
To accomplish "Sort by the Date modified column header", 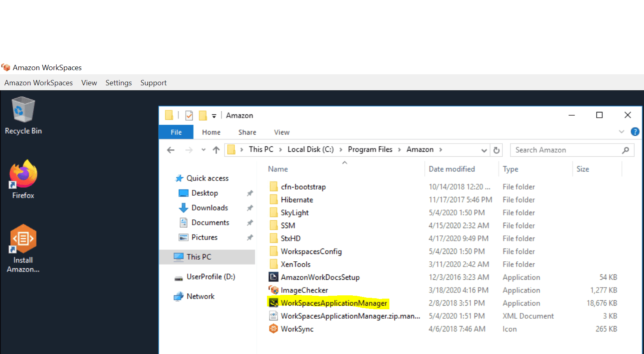I will click(x=451, y=169).
